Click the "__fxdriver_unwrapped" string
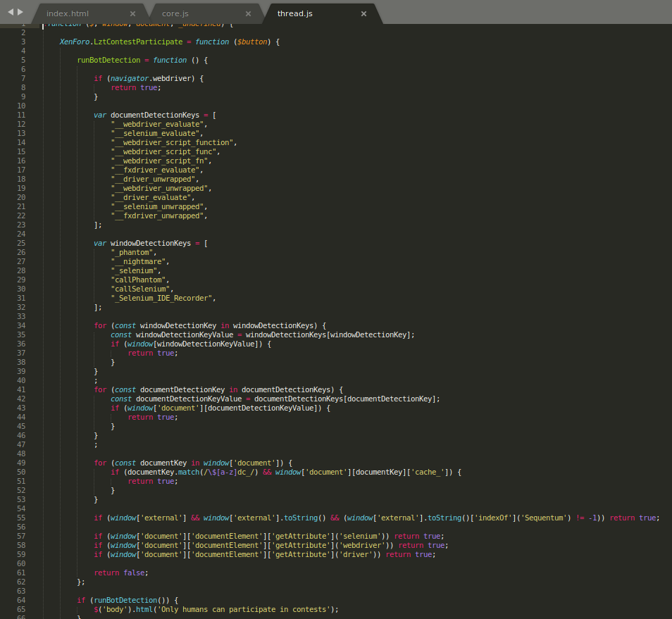 (x=157, y=216)
